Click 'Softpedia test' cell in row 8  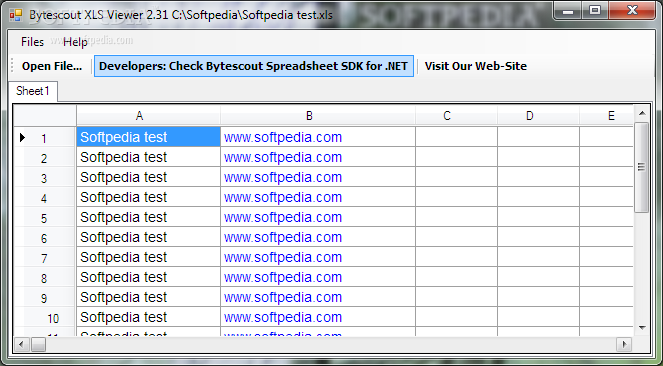148,277
